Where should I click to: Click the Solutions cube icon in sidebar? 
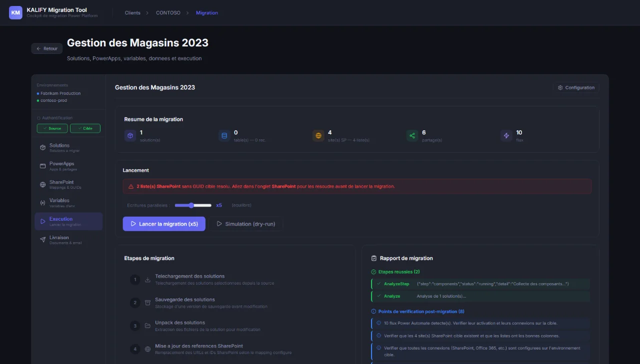click(x=42, y=147)
